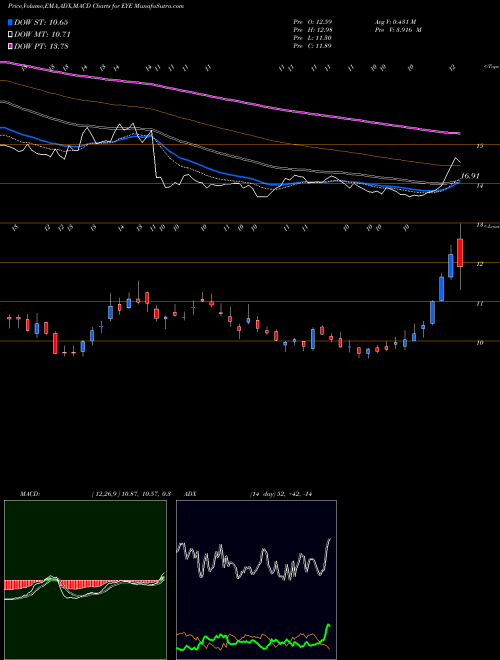This screenshot has width=500, height=660.
Task: Click the 15 axis label on the upper chart
Action: 479,146
